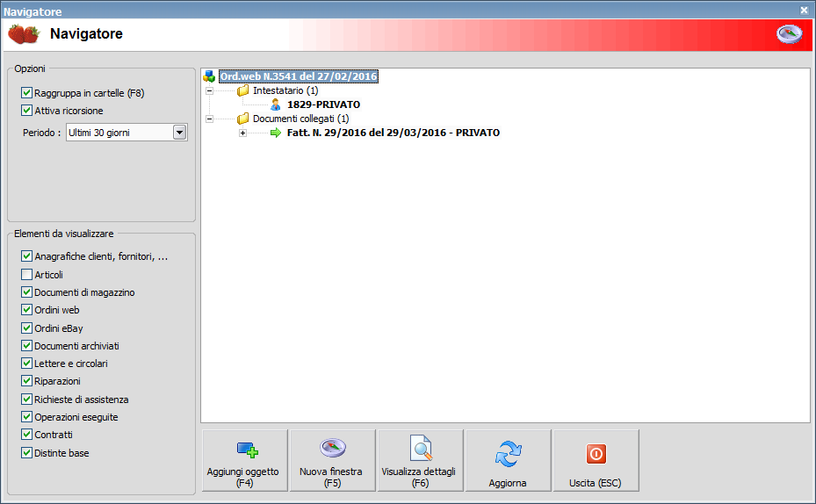Click the Ord.web root node icon
The image size is (816, 504).
[x=209, y=76]
